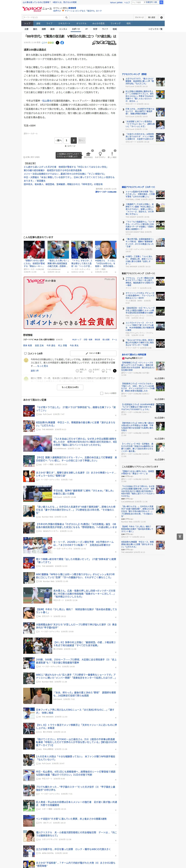Click the 週刊ベースボールONLINE publisher logo
Screen dimensions: 186x868
pos(104,43)
